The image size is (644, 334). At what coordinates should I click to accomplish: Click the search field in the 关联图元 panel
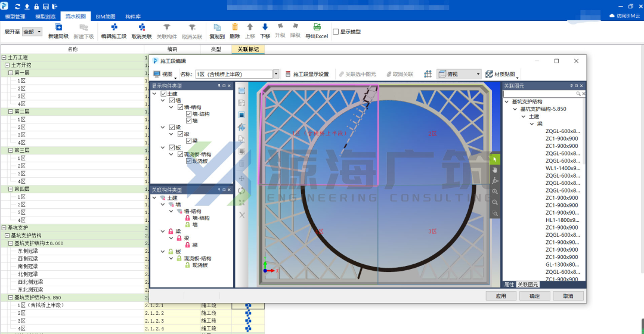tap(539, 94)
